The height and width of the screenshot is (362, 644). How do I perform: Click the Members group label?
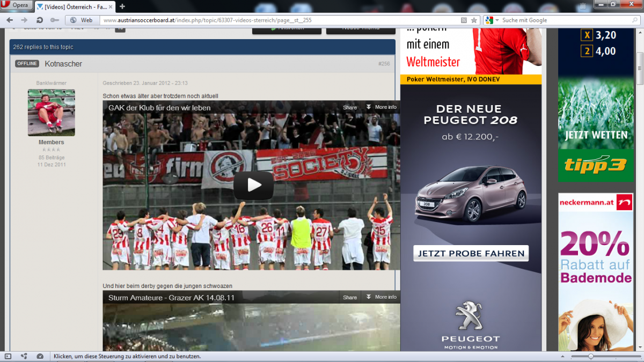coord(51,142)
